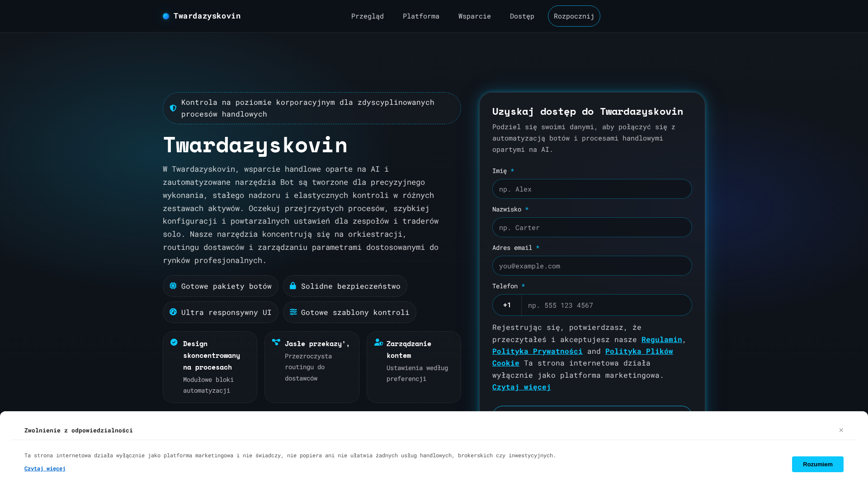Click the user shield icon on the Zarządzanie kontem card

tap(379, 343)
